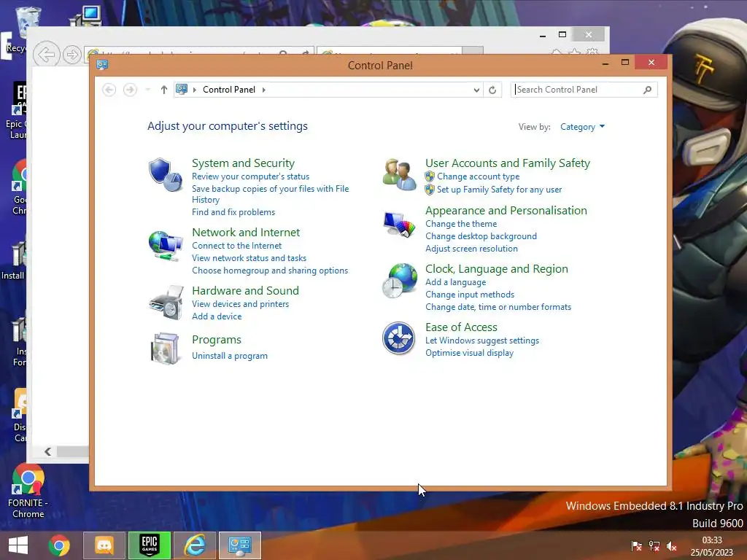Viewport: 747px width, 560px height.
Task: Expand the arrow before Control Panel breadcrumb
Action: pyautogui.click(x=194, y=90)
